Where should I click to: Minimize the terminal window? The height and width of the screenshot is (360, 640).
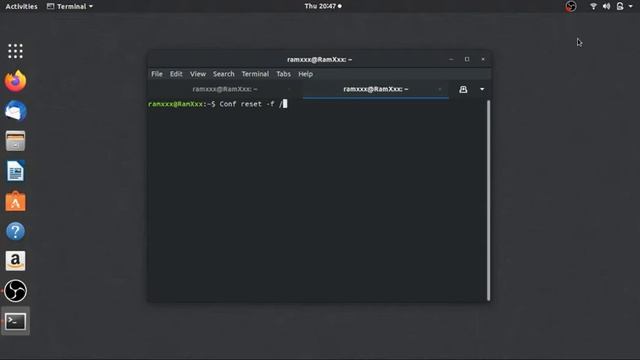[451, 59]
